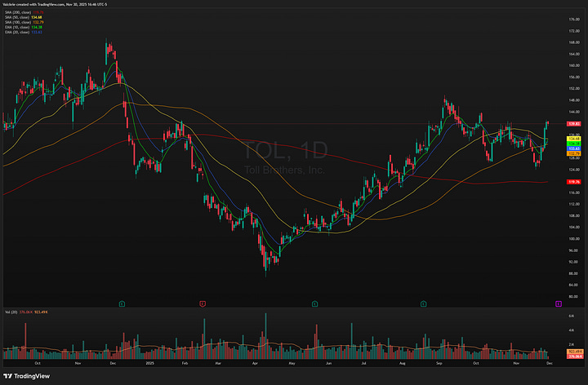This screenshot has width=588, height=385.
Task: Click the yellow 134.68 SMA price label
Action: pyautogui.click(x=574, y=139)
